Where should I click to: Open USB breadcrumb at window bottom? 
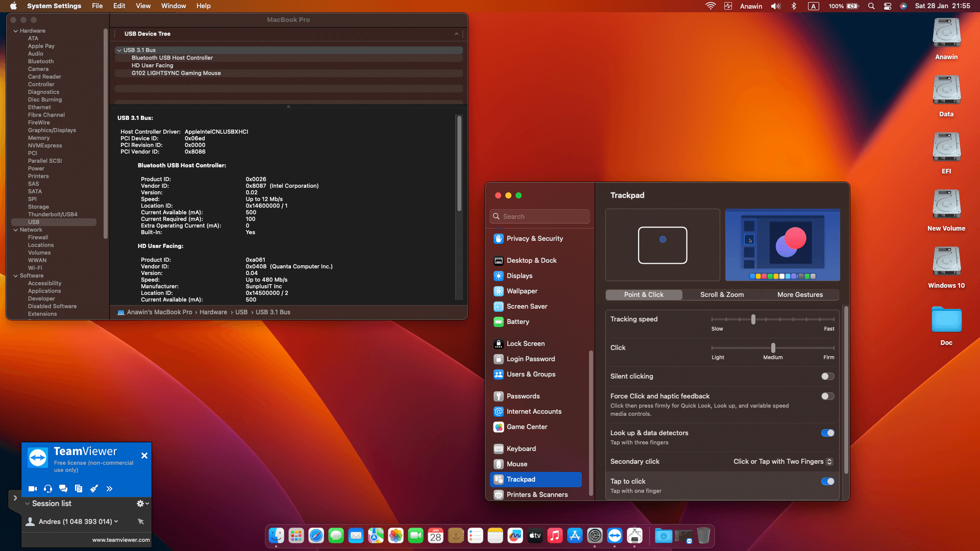[241, 312]
